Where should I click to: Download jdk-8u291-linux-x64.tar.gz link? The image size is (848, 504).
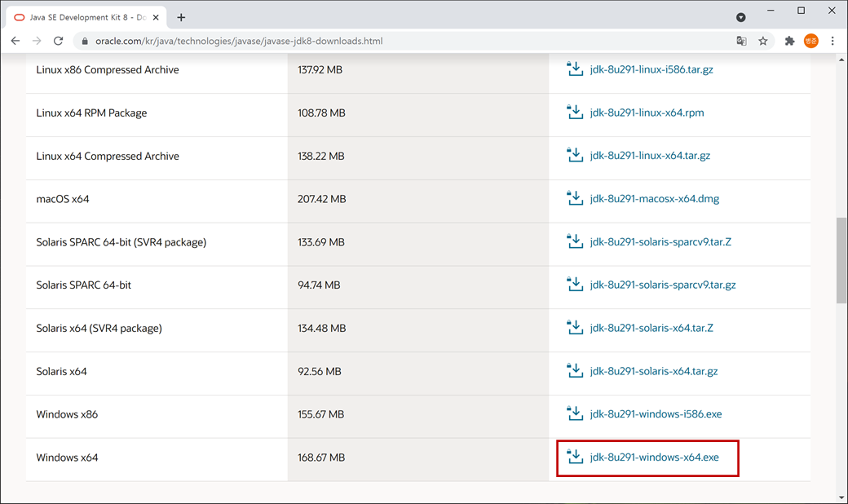click(650, 155)
